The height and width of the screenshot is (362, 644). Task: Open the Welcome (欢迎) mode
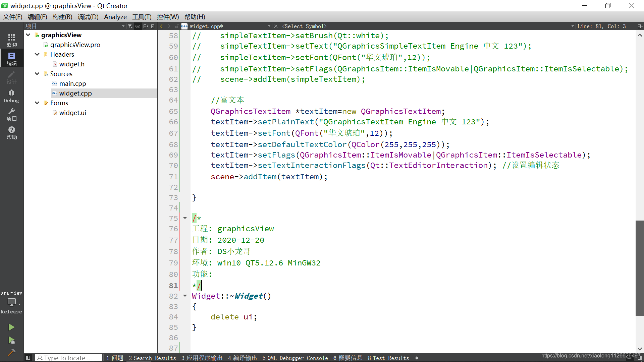[x=11, y=40]
